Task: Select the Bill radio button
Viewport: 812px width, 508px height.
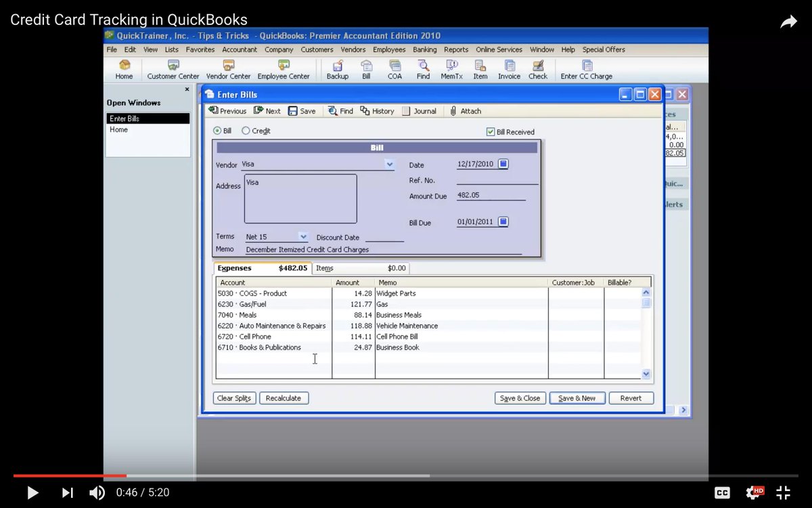Action: coord(217,131)
